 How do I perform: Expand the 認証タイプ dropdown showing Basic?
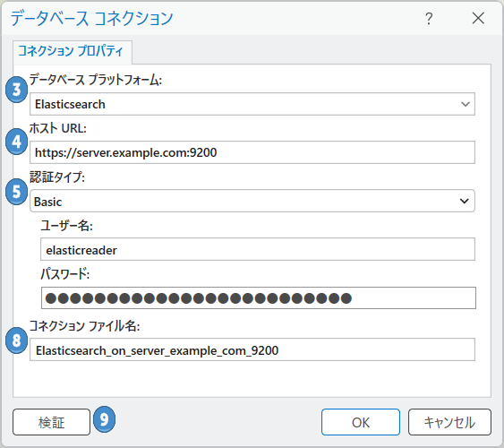(252, 201)
